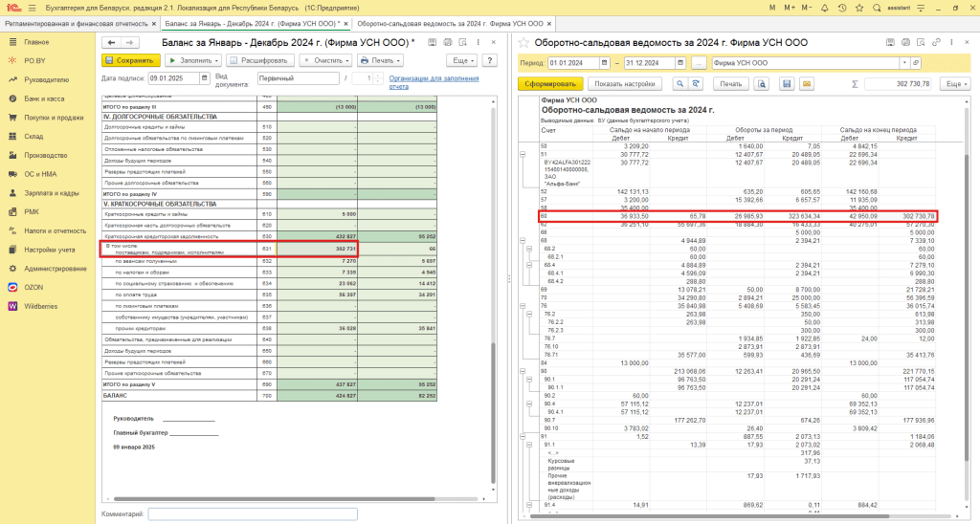This screenshot has height=524, width=980.
Task: Click the ведомость horizontal scrollbar
Action: [x=709, y=516]
